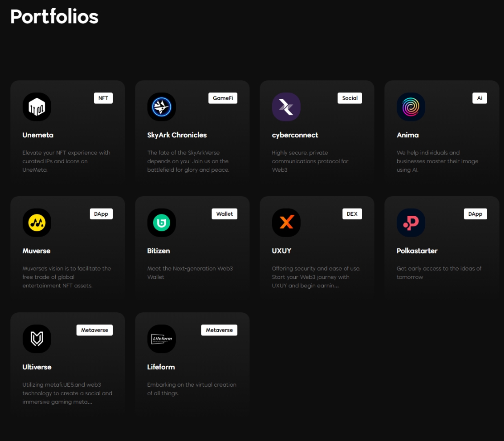
Task: Click the DEX tag on UXUY card
Action: (x=352, y=214)
